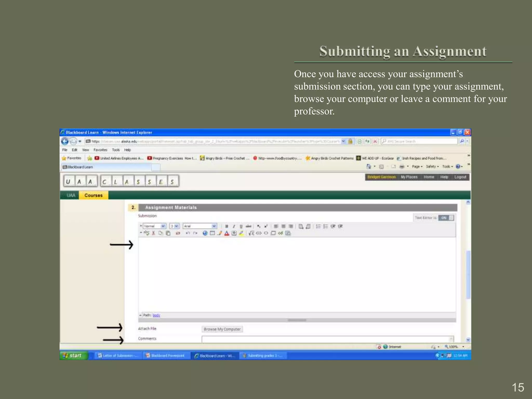Click the page vertical scrollbar thumb
Image resolution: width=532 pixels, height=399 pixels.
(468, 275)
